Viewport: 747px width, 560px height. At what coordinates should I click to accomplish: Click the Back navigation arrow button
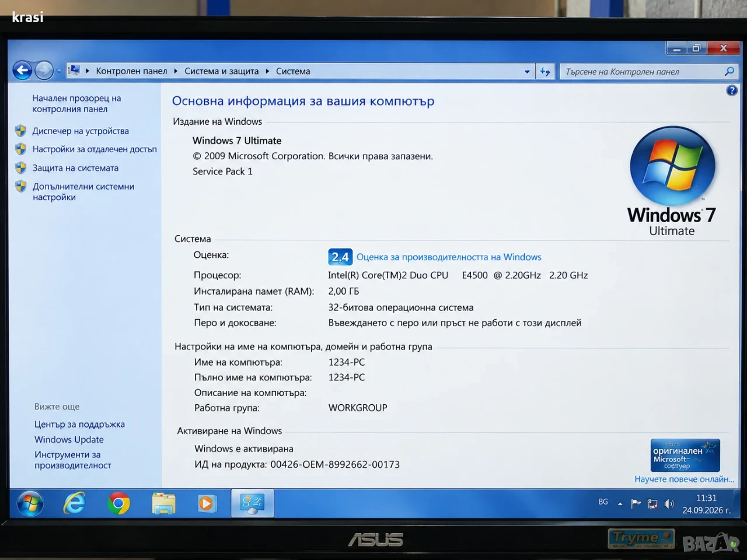[22, 71]
